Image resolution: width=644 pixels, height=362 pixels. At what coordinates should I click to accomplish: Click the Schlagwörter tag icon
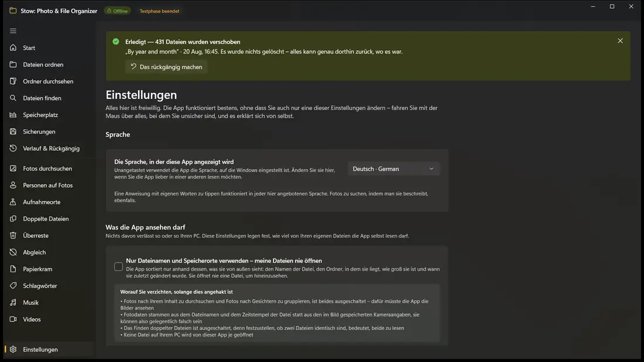coord(13,285)
